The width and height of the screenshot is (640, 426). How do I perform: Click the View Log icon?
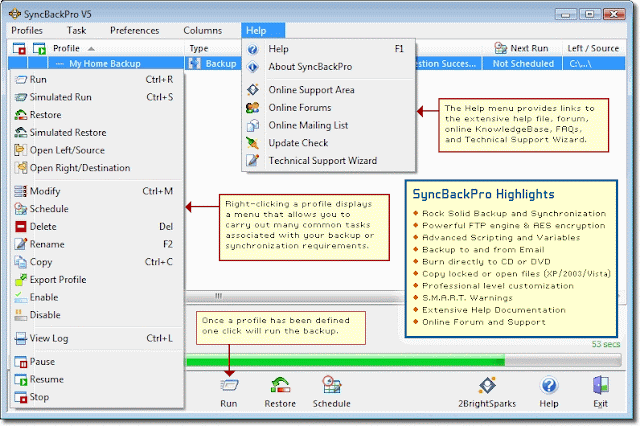click(x=20, y=338)
